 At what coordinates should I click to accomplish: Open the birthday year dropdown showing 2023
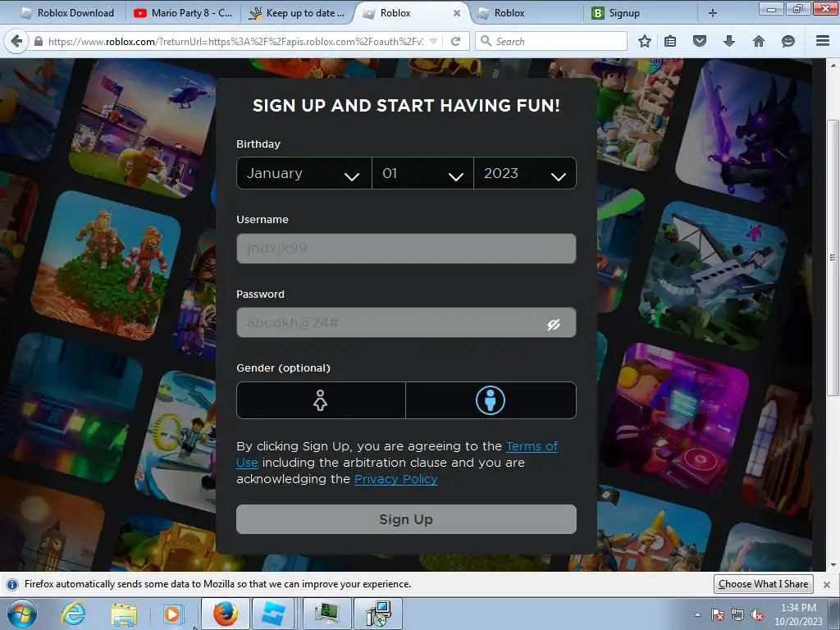pos(525,173)
